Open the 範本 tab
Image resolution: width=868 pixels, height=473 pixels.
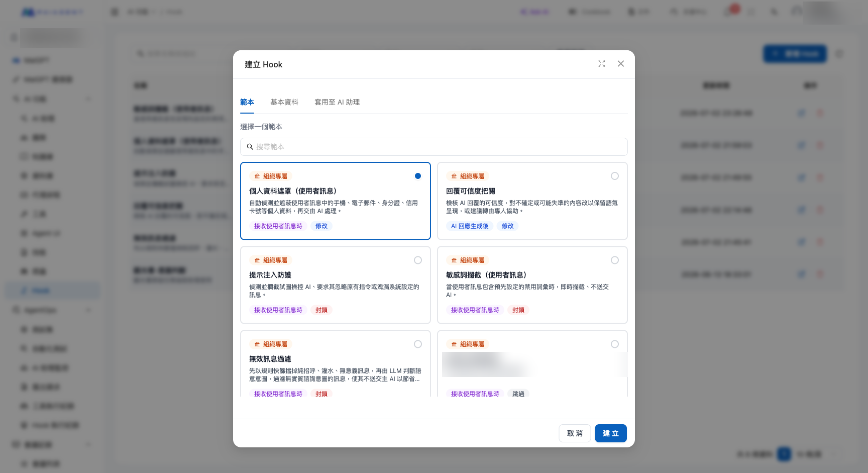[247, 102]
